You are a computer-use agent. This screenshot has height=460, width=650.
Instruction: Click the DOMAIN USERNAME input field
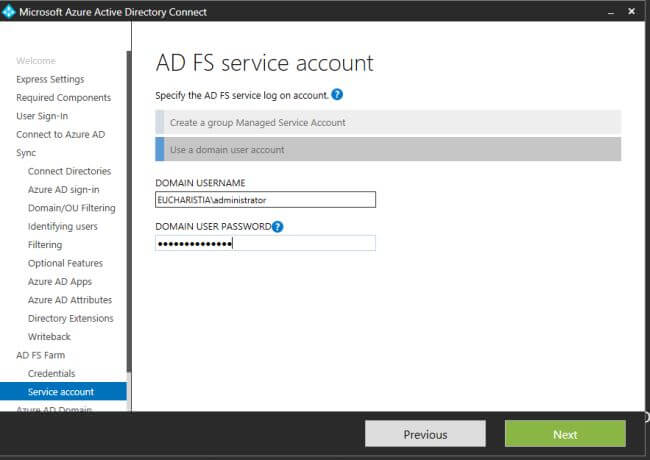pyautogui.click(x=265, y=200)
